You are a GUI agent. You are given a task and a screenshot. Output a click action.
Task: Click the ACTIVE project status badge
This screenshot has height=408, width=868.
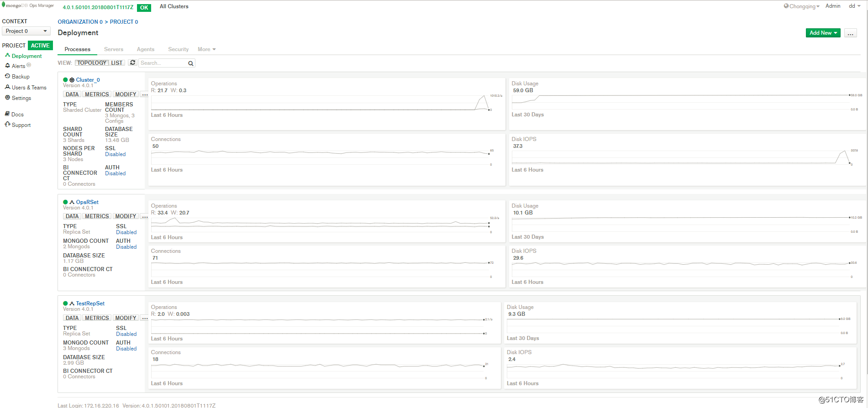(40, 45)
